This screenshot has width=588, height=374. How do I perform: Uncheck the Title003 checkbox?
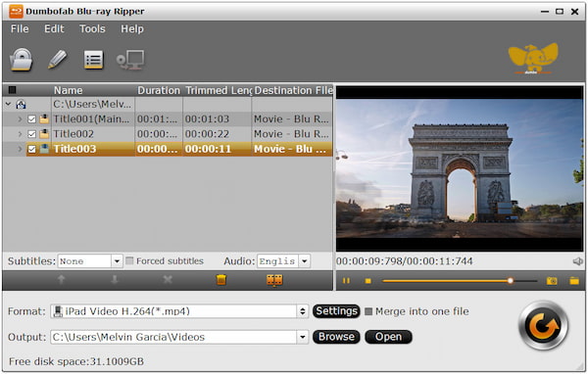point(32,149)
